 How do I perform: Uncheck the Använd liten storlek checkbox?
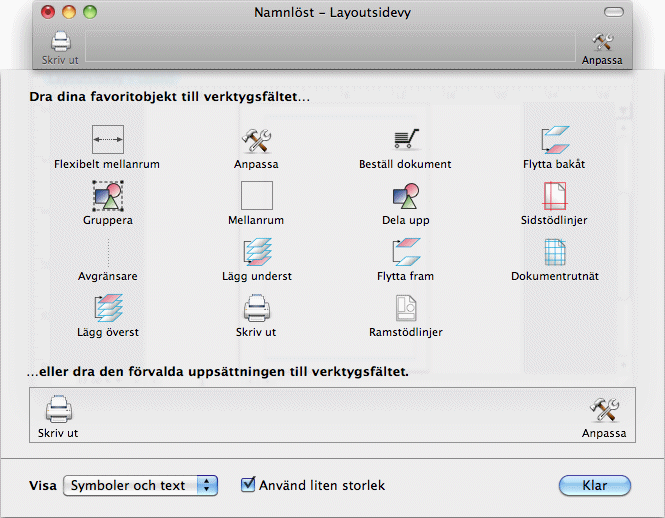[248, 484]
